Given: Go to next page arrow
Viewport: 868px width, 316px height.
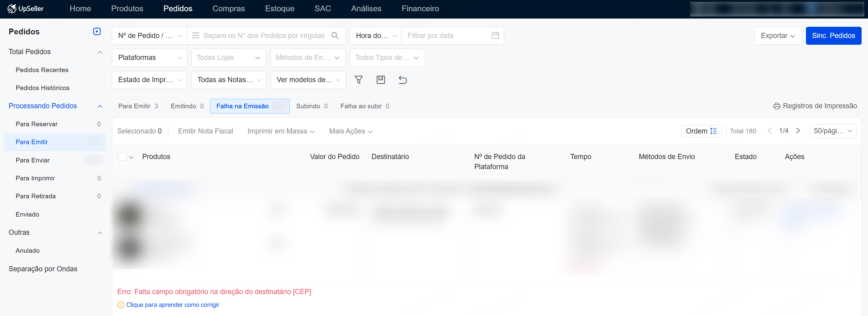Looking at the screenshot, I should tap(798, 131).
